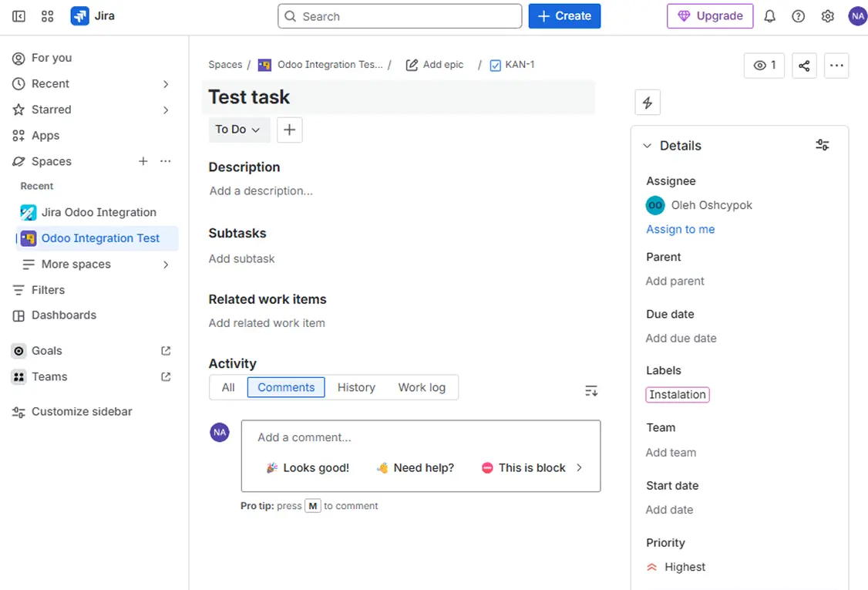Open the lightning bolt automation menu

(x=648, y=103)
